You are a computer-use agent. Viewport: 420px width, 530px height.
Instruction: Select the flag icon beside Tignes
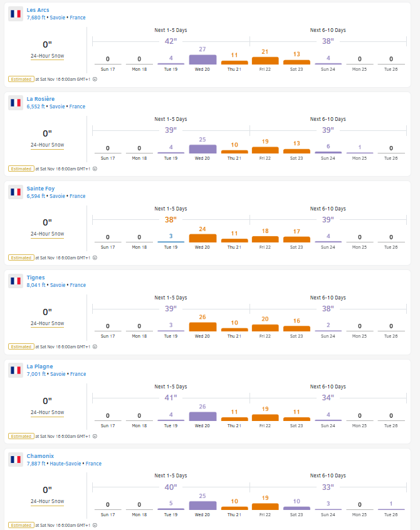point(16,281)
